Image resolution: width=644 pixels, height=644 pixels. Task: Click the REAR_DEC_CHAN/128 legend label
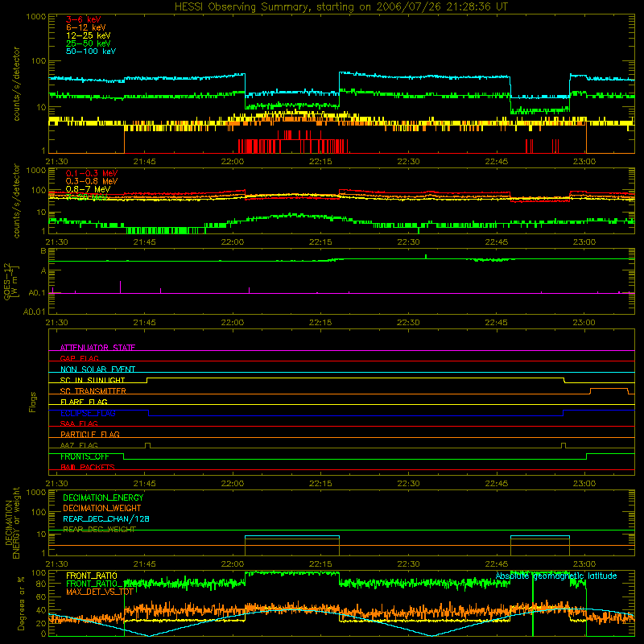click(106, 518)
